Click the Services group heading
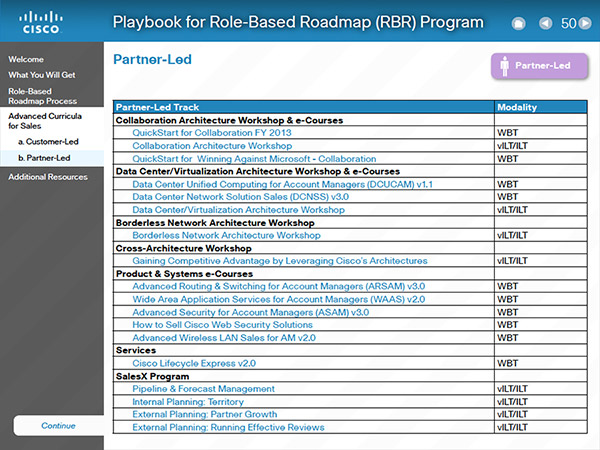Image resolution: width=600 pixels, height=450 pixels. (x=136, y=350)
